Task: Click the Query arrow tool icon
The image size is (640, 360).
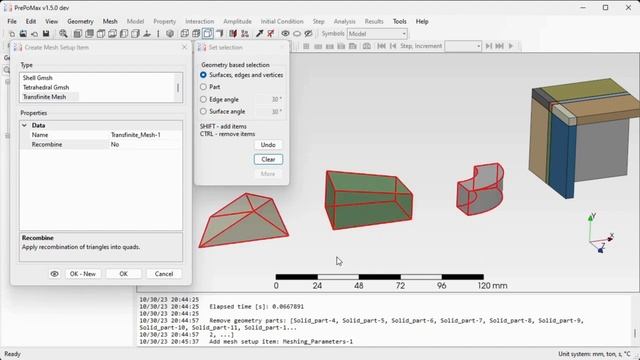Action: tap(259, 34)
